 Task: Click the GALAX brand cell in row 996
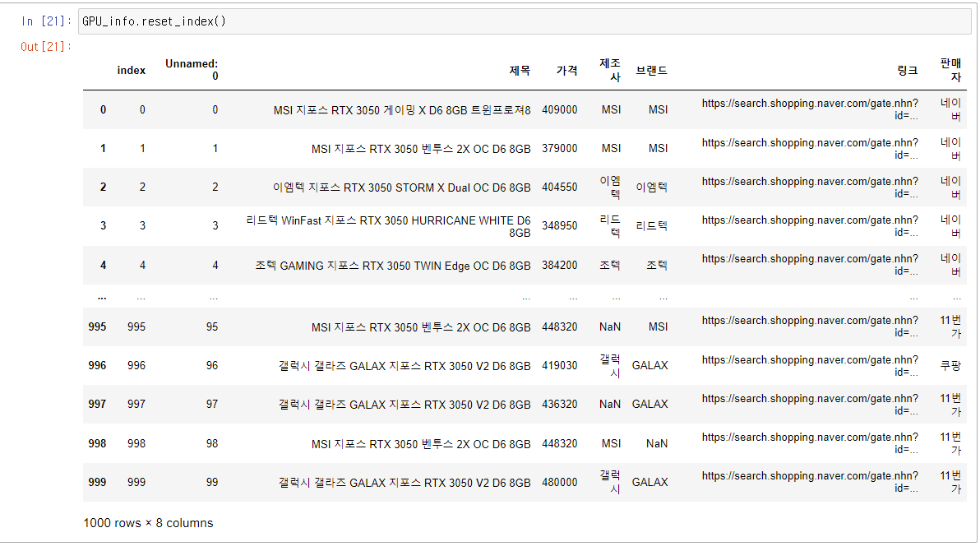click(650, 366)
